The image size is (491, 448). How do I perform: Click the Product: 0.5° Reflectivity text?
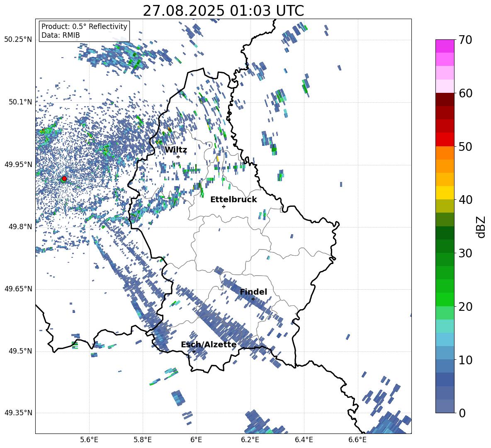(x=84, y=26)
